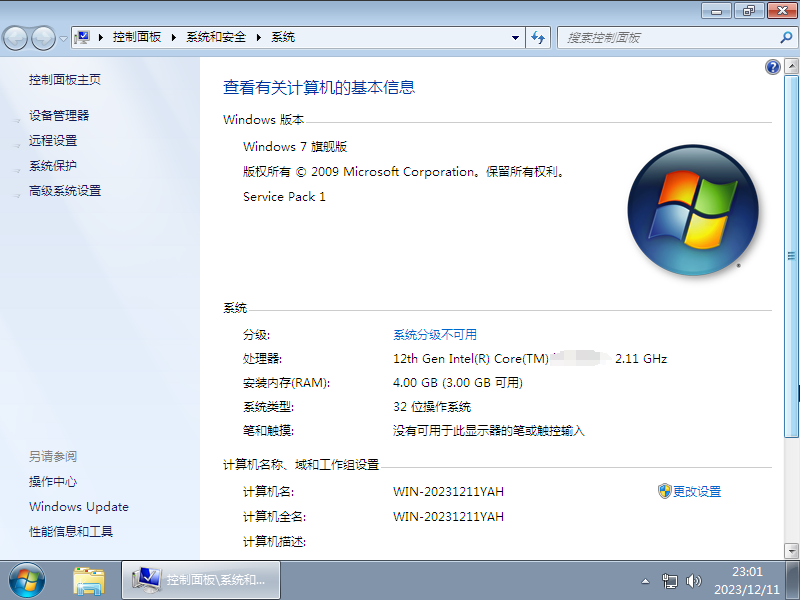Click the network icon in system tray
The image size is (800, 600).
pyautogui.click(x=670, y=580)
